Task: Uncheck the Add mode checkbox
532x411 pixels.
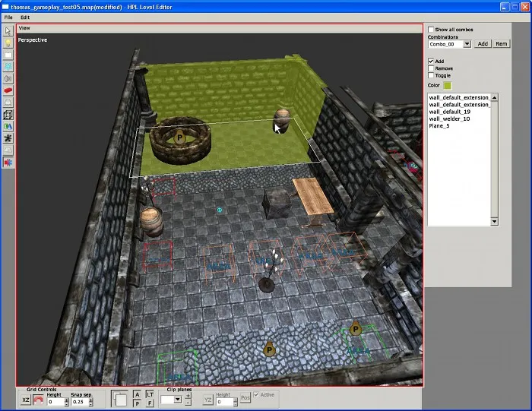Action: coord(431,61)
